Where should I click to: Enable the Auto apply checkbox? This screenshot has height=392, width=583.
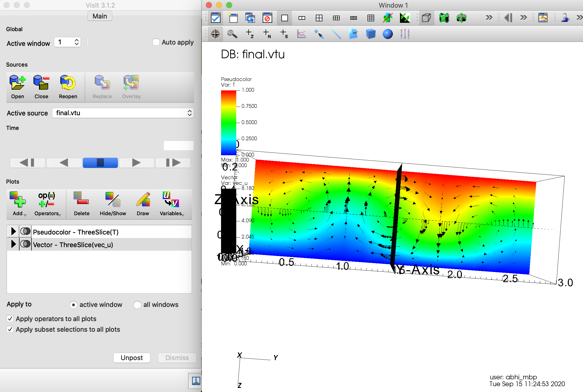156,42
